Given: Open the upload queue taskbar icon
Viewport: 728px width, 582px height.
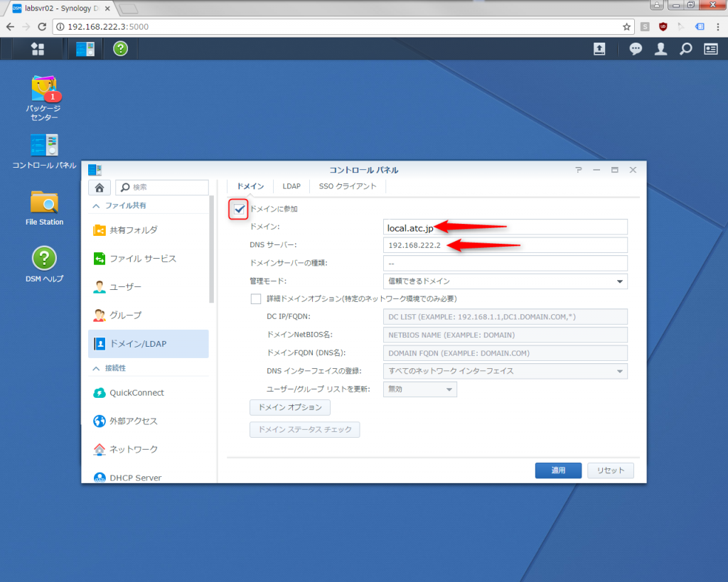Looking at the screenshot, I should pos(599,48).
